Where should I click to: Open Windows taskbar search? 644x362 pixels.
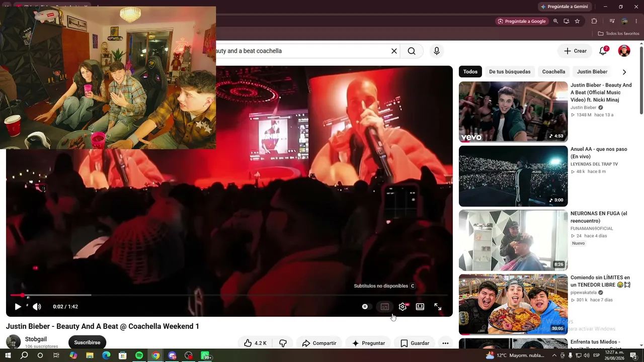pyautogui.click(x=24, y=355)
